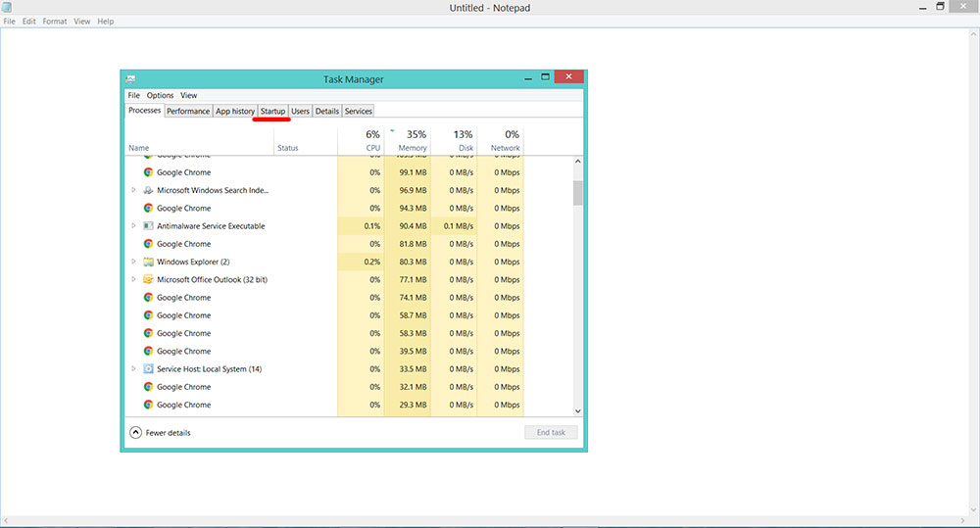Click the Microsoft Office Outlook icon
The height and width of the screenshot is (528, 980).
point(148,279)
